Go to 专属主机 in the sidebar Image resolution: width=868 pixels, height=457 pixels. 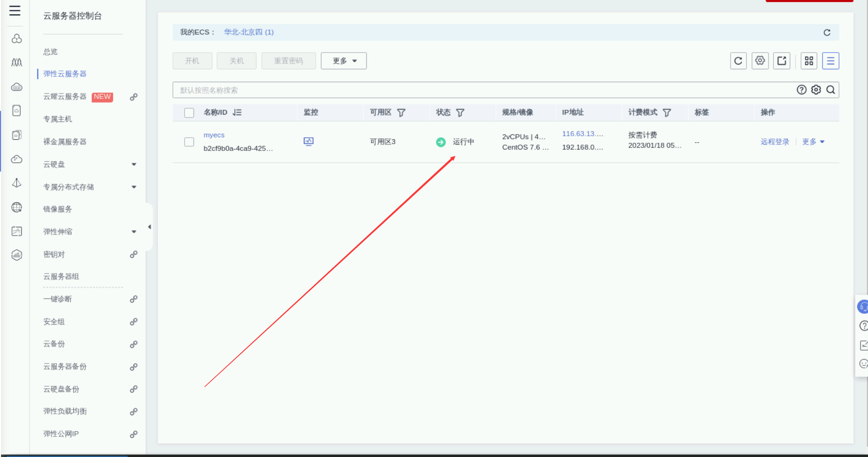coord(58,119)
